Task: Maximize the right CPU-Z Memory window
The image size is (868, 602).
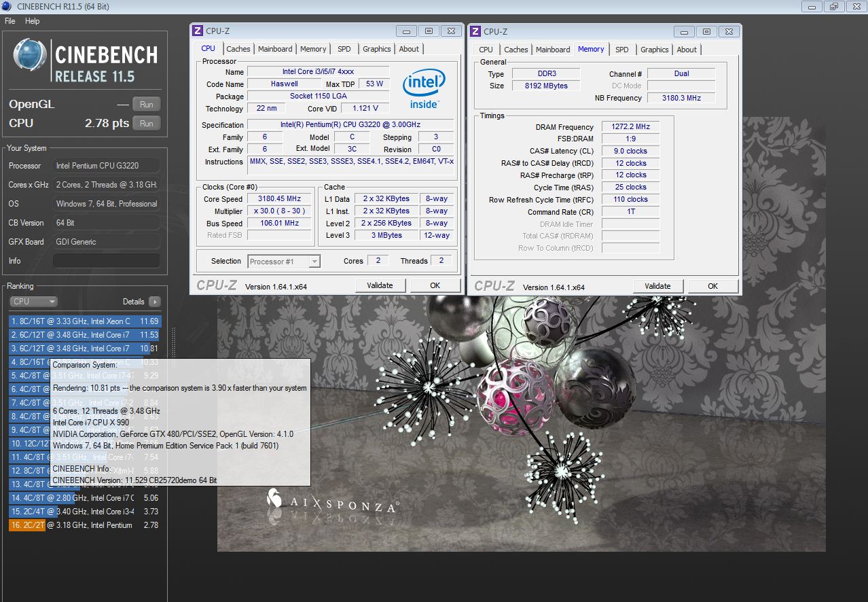Action: click(706, 31)
